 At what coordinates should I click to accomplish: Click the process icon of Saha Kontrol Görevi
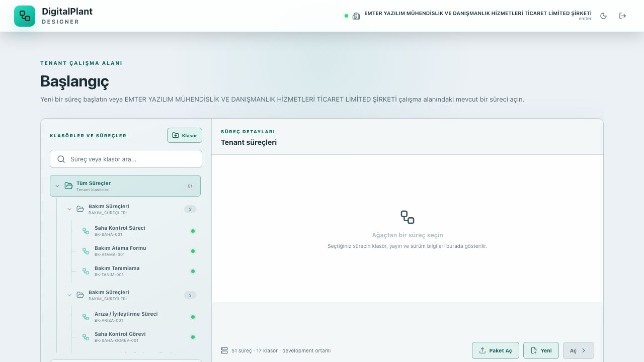[86, 337]
